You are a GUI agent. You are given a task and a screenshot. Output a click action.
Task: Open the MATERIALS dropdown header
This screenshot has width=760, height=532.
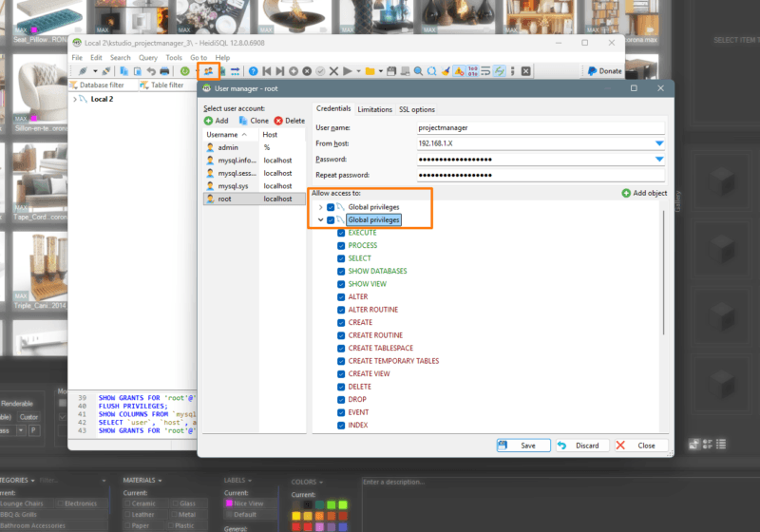[x=142, y=480]
